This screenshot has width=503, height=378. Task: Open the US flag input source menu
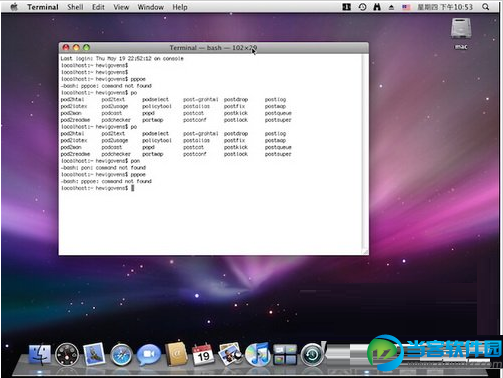point(406,7)
